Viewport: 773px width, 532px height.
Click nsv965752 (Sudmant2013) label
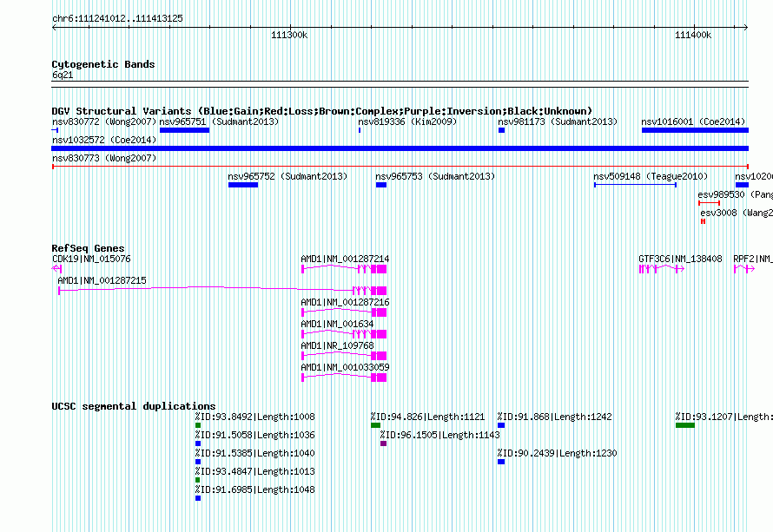(x=287, y=176)
